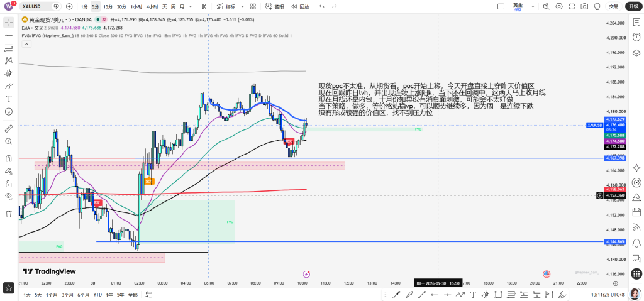644x301 pixels.
Task: Expand the timeframe interval dropdown
Action: [191, 6]
